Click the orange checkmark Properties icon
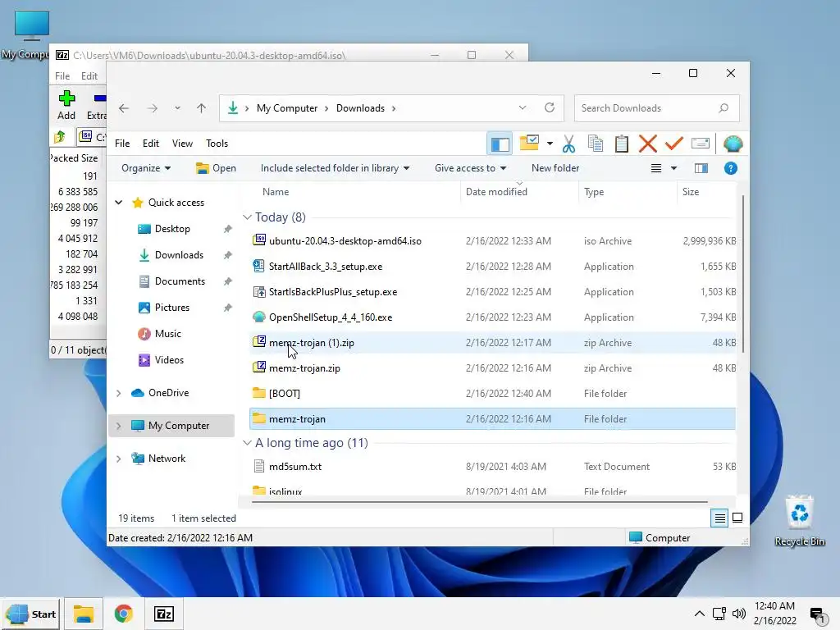Image resolution: width=840 pixels, height=630 pixels. [x=674, y=144]
